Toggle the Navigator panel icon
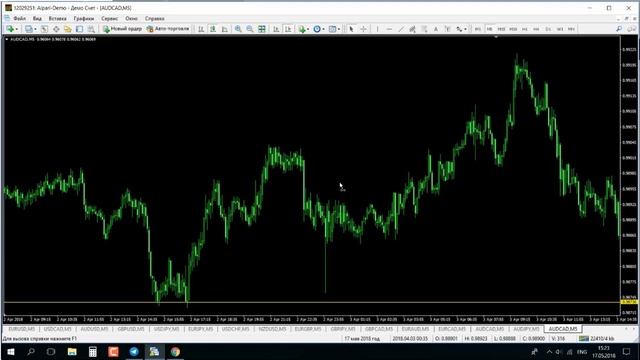Viewport: 640px width, 360px height. [x=68, y=29]
